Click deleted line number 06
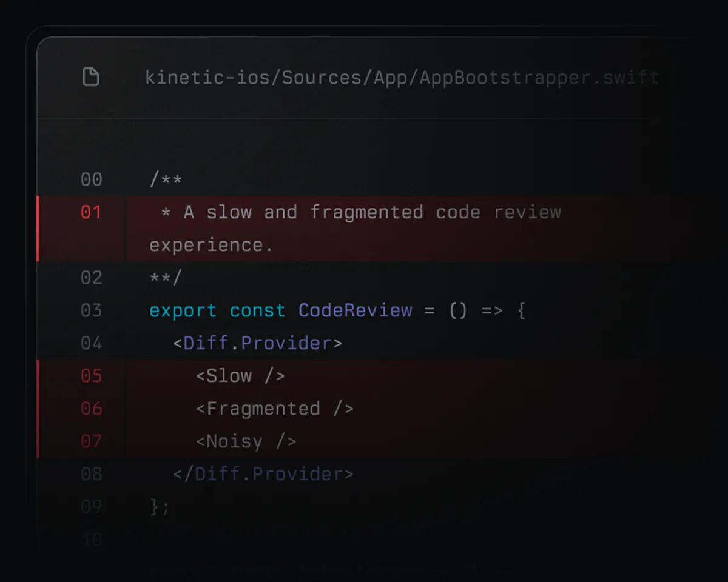Image resolution: width=728 pixels, height=582 pixels. [x=92, y=409]
